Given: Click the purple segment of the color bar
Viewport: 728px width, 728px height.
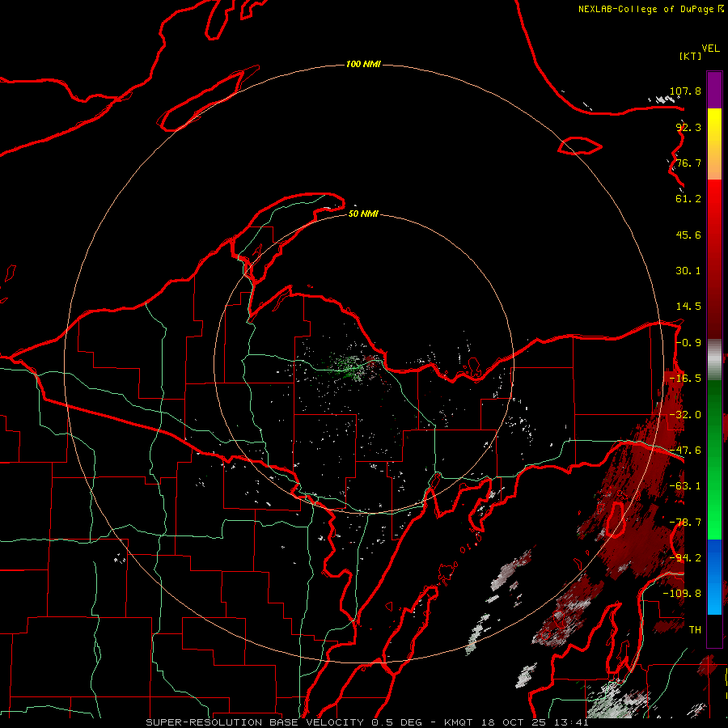Looking at the screenshot, I should (x=714, y=90).
